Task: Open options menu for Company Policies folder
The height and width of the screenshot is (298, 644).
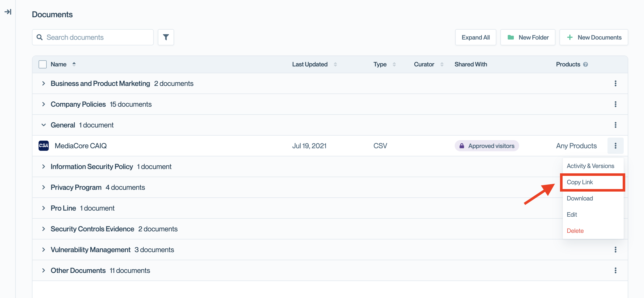Action: [615, 104]
